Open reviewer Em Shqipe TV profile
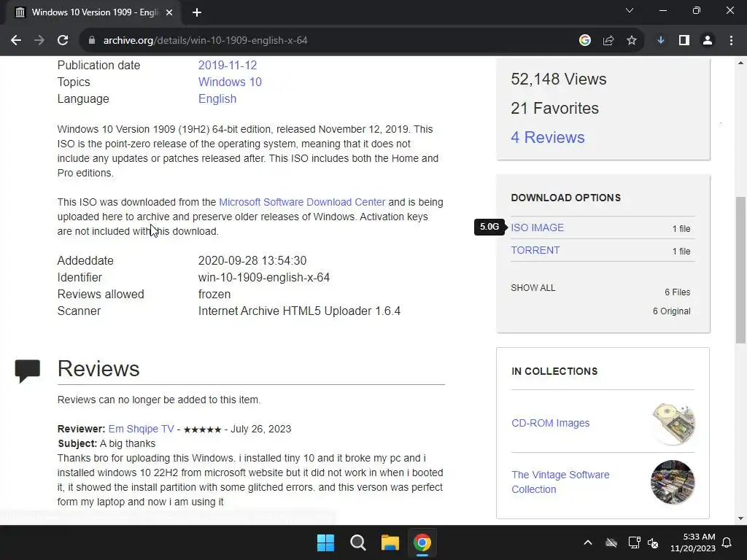The image size is (747, 560). point(141,429)
